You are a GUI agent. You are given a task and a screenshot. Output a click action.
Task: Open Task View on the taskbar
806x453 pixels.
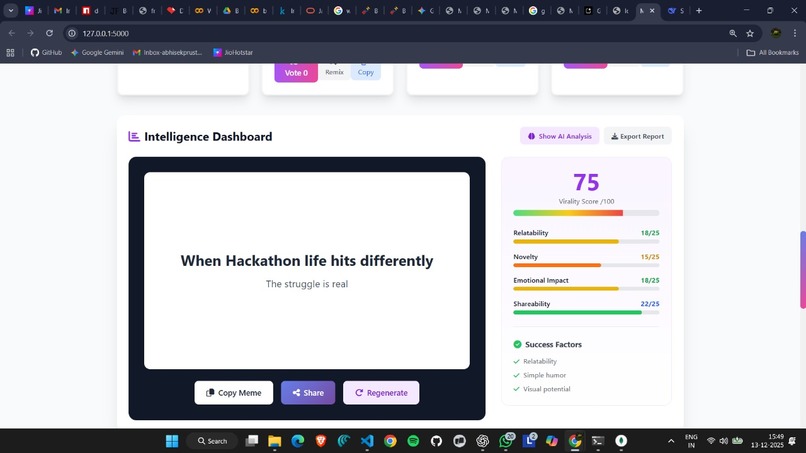click(x=252, y=441)
